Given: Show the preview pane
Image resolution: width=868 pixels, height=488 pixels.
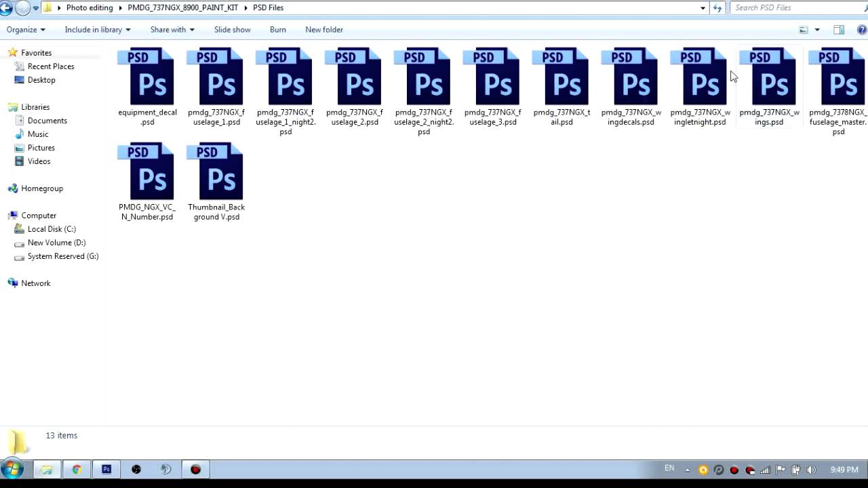Looking at the screenshot, I should point(839,30).
